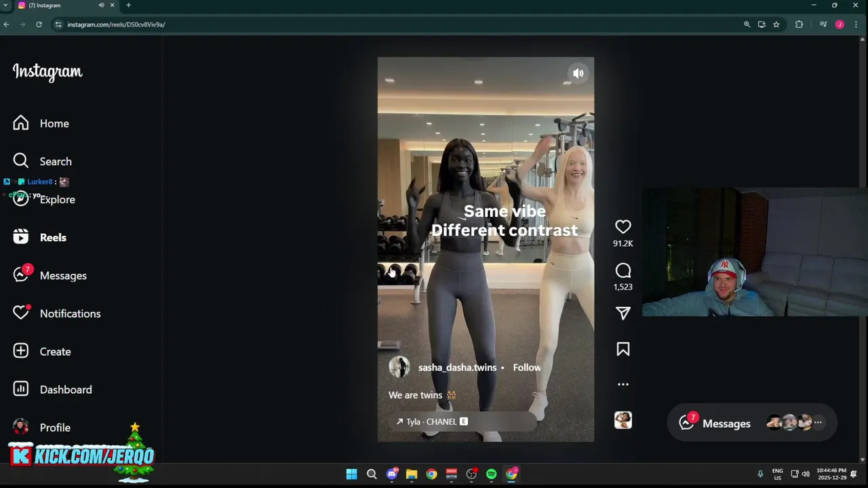868x488 pixels.
Task: Open Discord from the taskbar
Action: point(391,474)
